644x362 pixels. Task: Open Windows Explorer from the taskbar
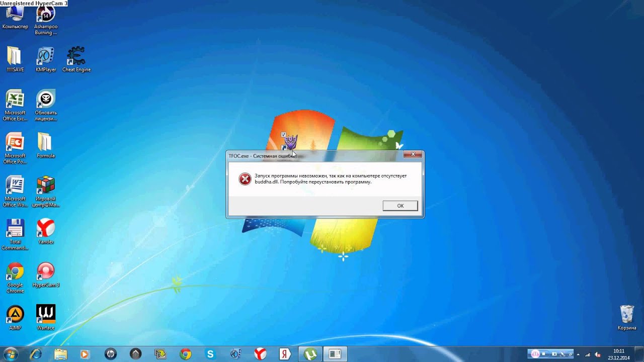[60, 354]
